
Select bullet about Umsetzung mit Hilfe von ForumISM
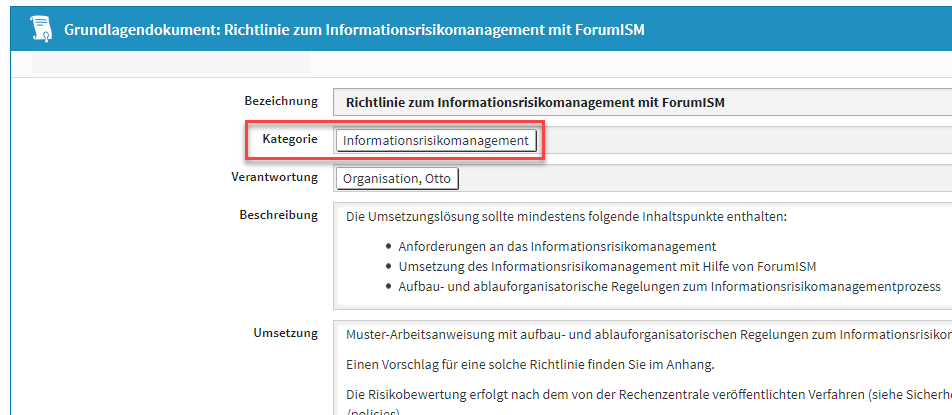pyautogui.click(x=576, y=266)
